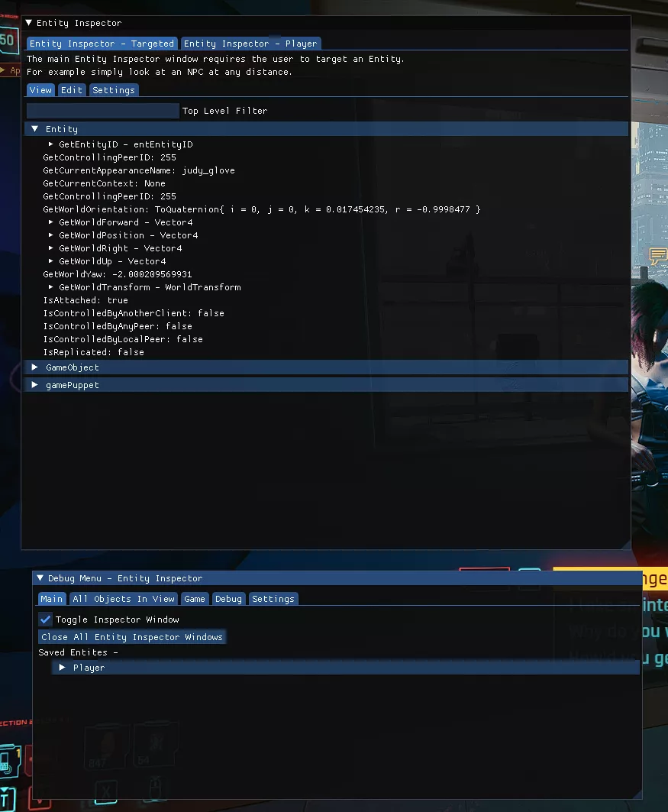This screenshot has height=812, width=668.
Task: Collapse the Debug Menu window title arrow
Action: 40,578
